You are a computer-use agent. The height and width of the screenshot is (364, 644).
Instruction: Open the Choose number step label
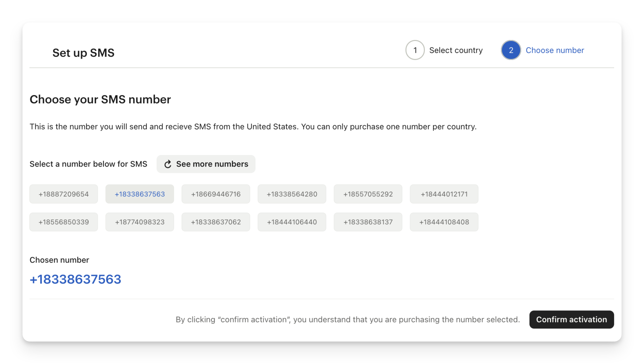(555, 50)
